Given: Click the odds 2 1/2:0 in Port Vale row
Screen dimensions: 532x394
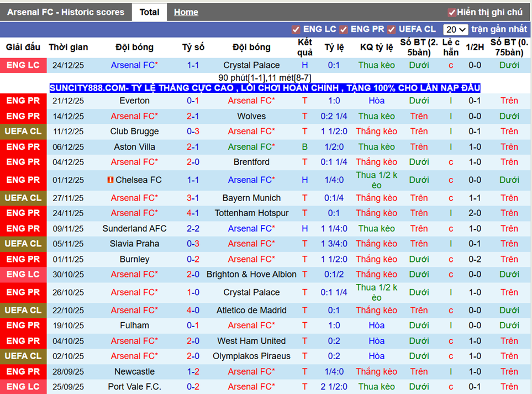Looking at the screenshot, I should [334, 386].
